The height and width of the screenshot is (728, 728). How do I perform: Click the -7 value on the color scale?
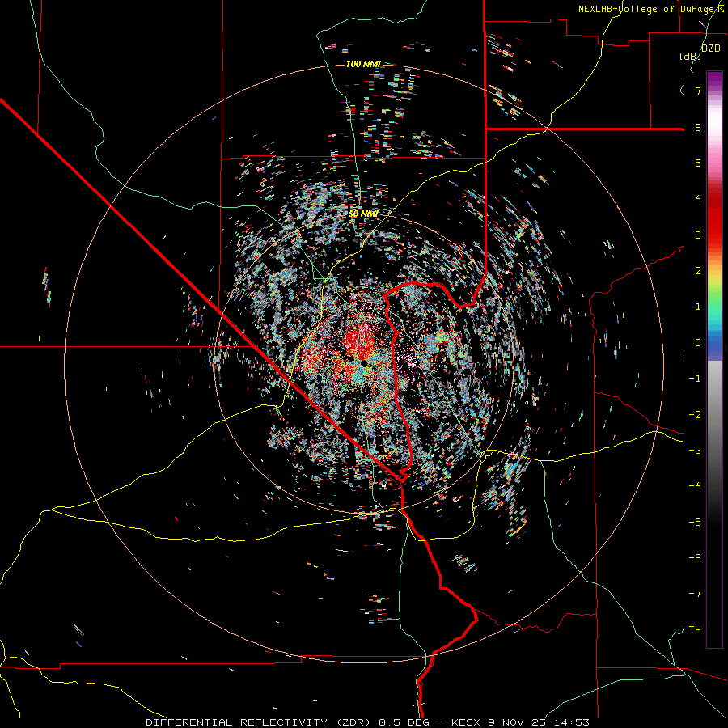[695, 594]
